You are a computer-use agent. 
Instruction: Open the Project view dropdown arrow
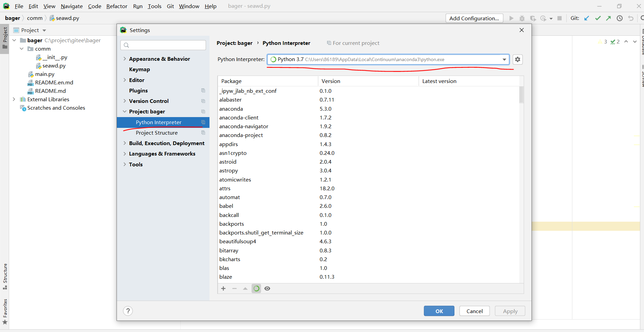pos(44,30)
